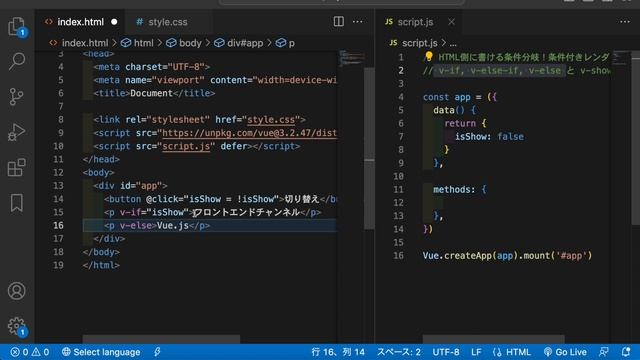This screenshot has width=640, height=360.
Task: Click the v-if isShow paragraph line
Action: point(213,212)
